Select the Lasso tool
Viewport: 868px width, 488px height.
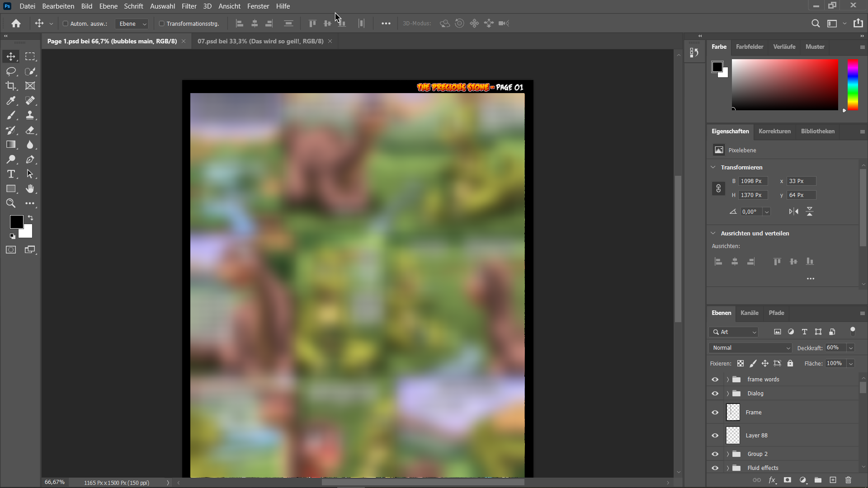tap(11, 71)
